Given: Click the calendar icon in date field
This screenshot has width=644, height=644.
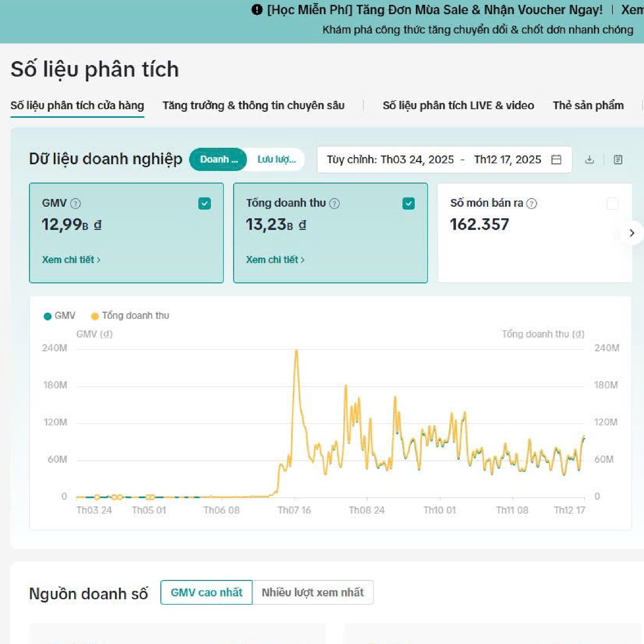Looking at the screenshot, I should coord(556,160).
